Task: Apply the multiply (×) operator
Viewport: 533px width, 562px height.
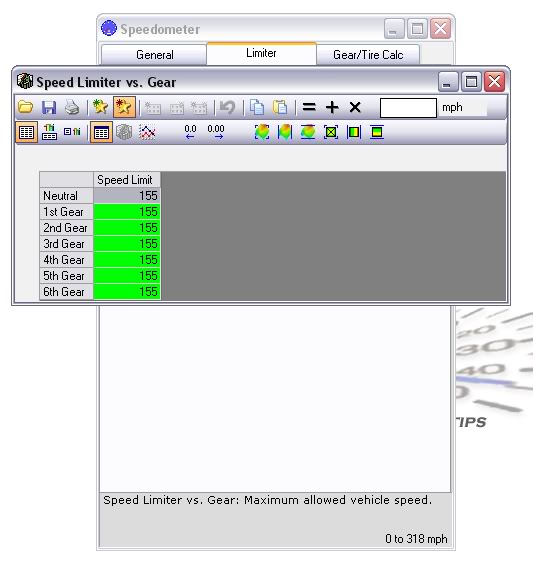Action: (355, 107)
